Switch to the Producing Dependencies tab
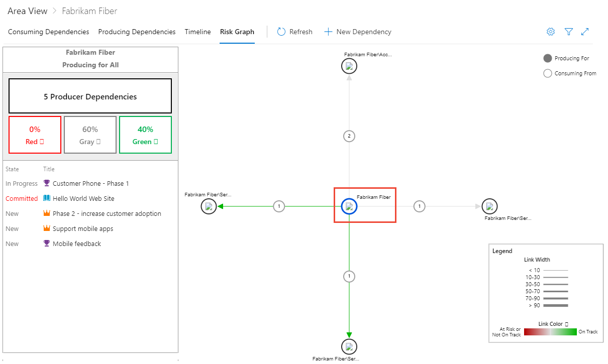Image resolution: width=608 pixels, height=364 pixels. coord(136,31)
